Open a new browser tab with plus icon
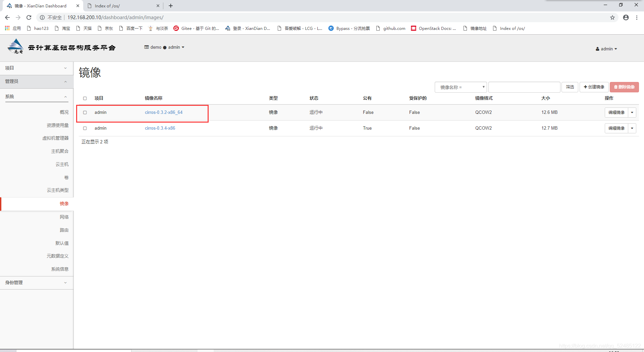This screenshot has height=352, width=644. pos(171,6)
